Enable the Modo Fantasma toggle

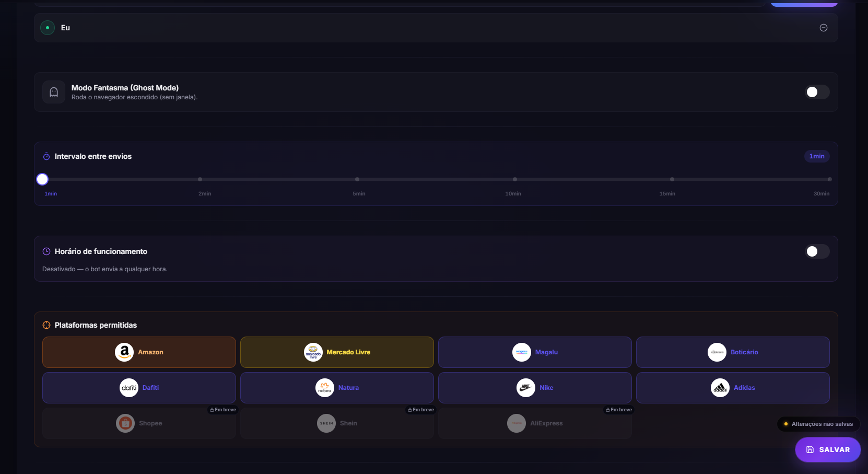click(x=817, y=92)
